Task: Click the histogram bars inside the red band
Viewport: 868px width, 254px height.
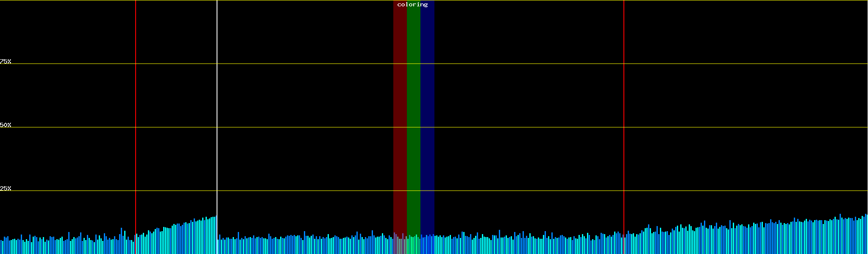Action: (x=400, y=246)
